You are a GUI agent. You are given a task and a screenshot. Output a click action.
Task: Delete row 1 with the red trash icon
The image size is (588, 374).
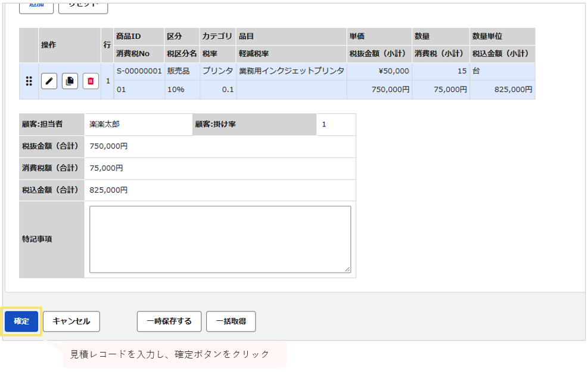pyautogui.click(x=91, y=81)
